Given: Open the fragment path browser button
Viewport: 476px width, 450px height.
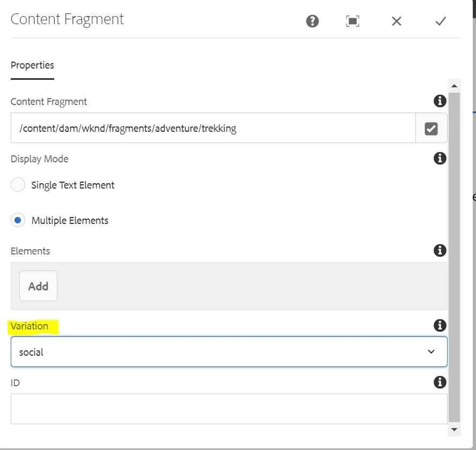Looking at the screenshot, I should (431, 128).
